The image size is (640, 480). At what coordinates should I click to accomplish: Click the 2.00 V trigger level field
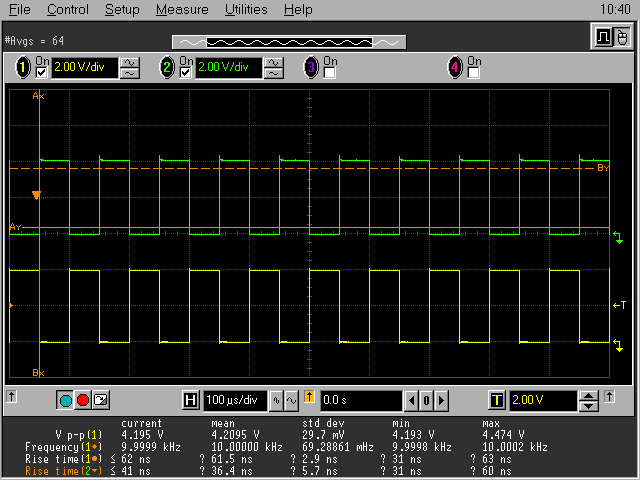(543, 401)
